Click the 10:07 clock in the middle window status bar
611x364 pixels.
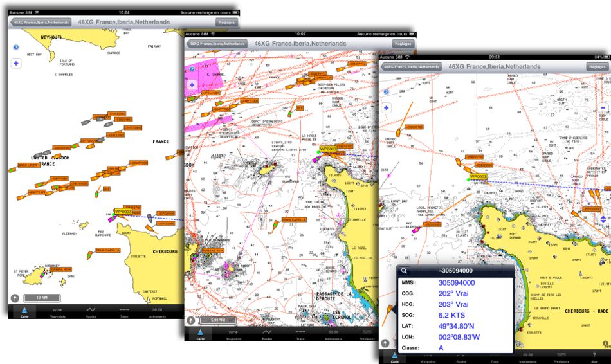(300, 34)
